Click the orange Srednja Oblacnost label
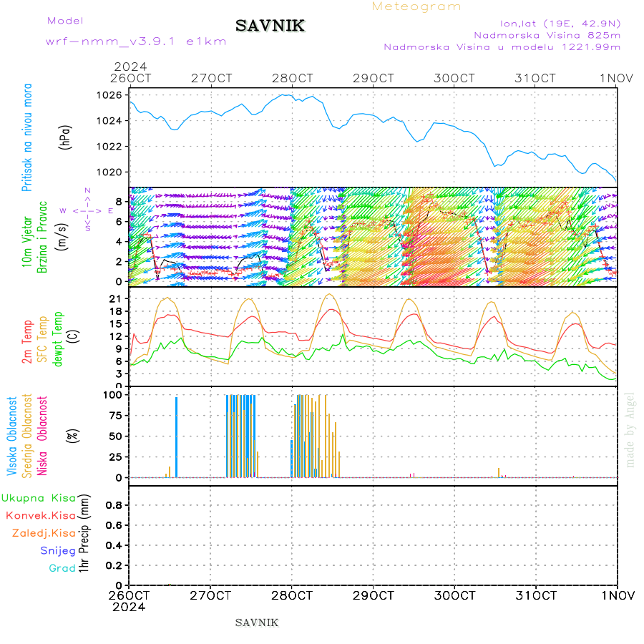644x644 pixels. click(26, 436)
